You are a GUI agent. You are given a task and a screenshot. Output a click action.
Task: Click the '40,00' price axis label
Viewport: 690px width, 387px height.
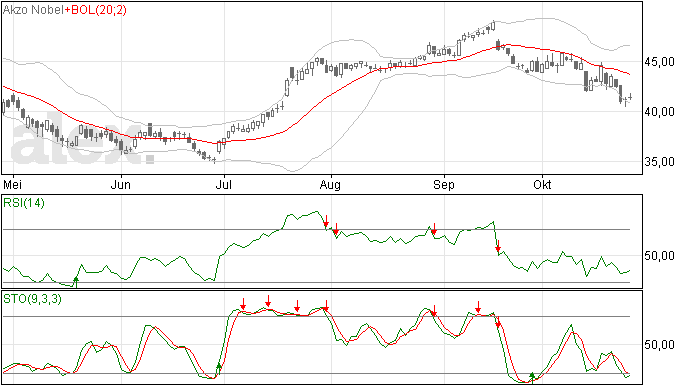(x=659, y=112)
